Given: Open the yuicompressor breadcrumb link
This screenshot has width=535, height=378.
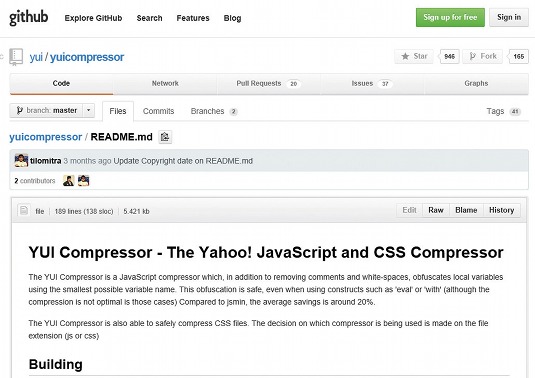Looking at the screenshot, I should tap(46, 137).
